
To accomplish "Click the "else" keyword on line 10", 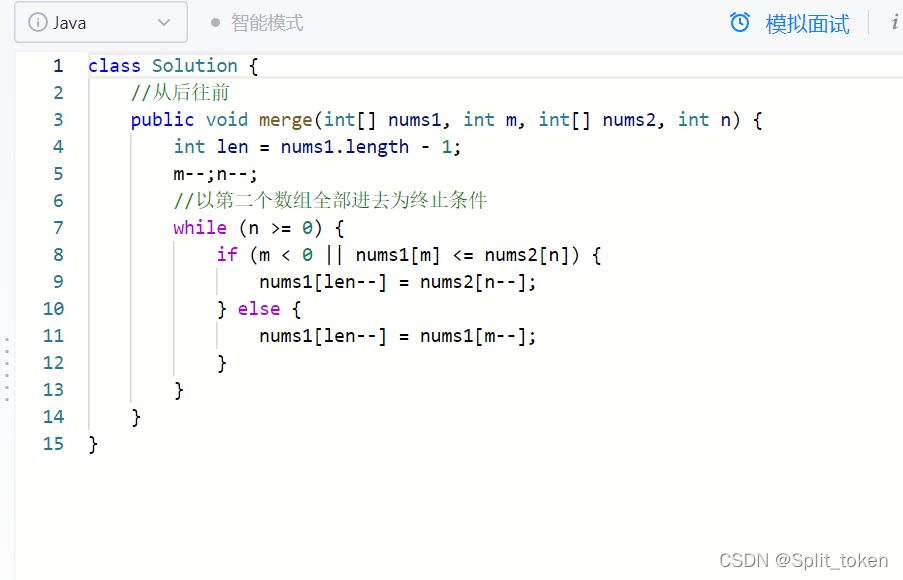I will point(259,309).
